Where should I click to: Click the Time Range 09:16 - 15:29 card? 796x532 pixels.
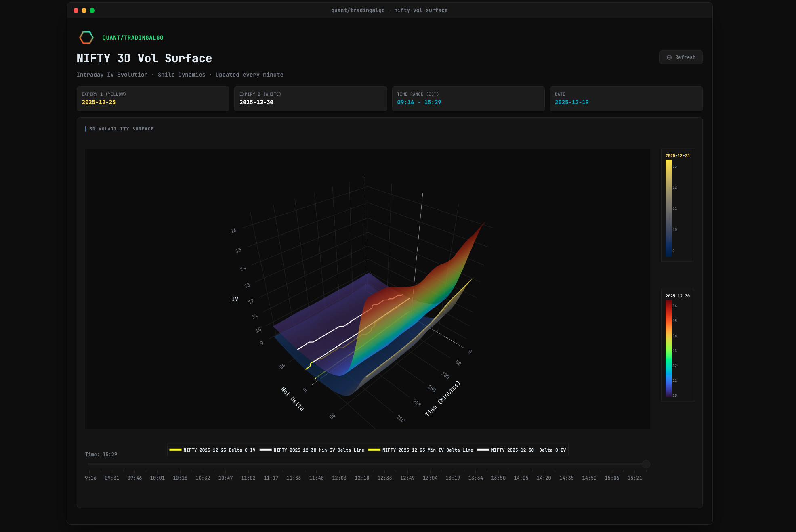tap(468, 98)
